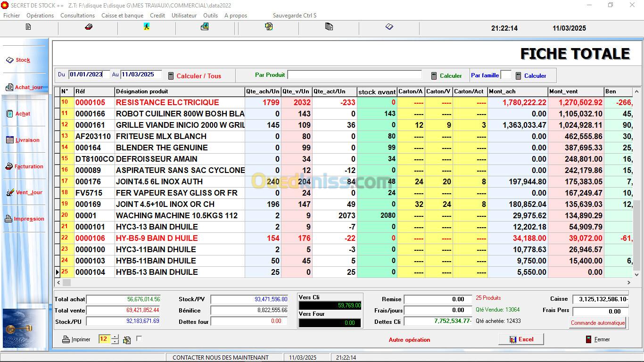Open Livraison from the sidebar
The width and height of the screenshot is (644, 362).
27,140
